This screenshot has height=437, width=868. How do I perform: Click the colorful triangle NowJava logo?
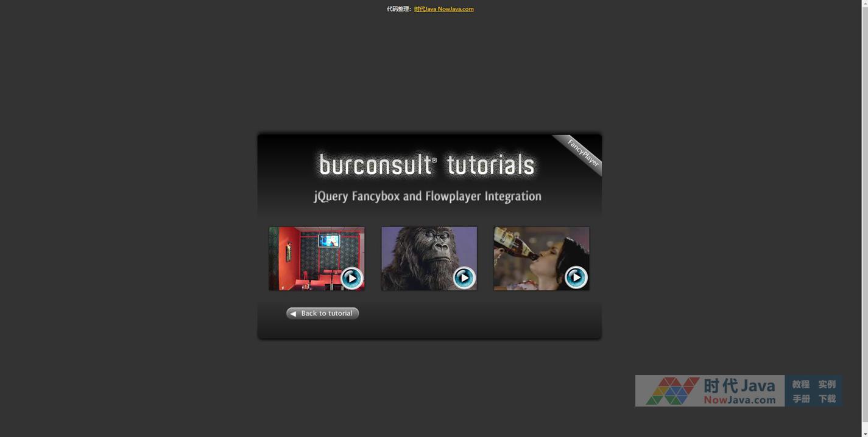[672, 391]
